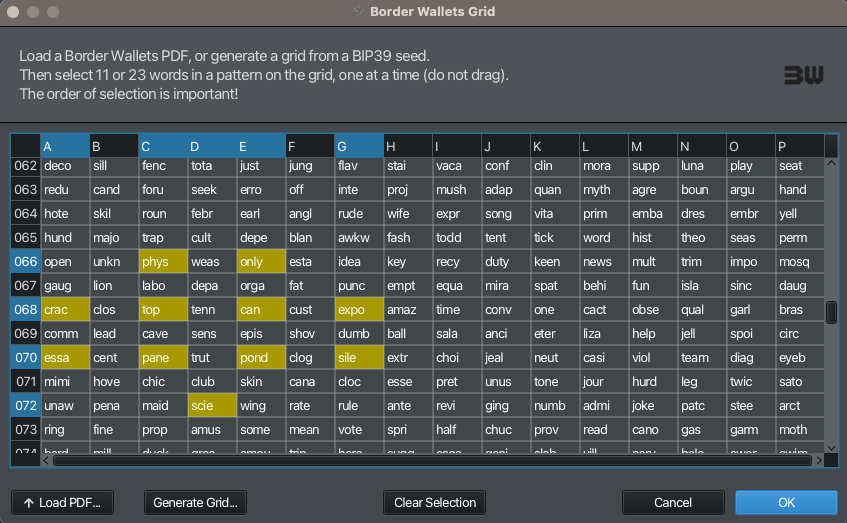Select column header C
The image size is (847, 523).
click(163, 146)
